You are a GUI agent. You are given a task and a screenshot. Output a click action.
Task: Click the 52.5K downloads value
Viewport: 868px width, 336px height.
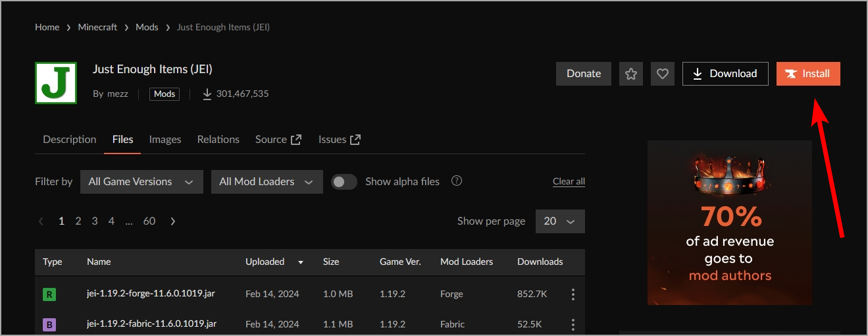click(x=530, y=324)
